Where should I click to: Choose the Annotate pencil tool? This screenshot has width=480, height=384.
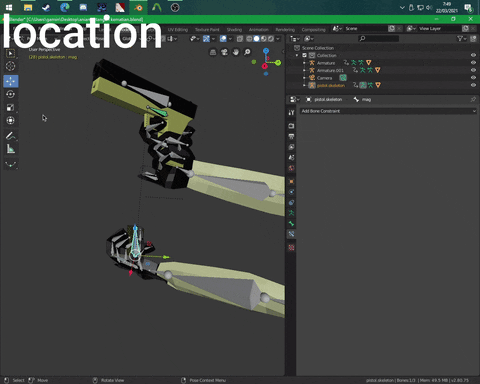tap(11, 136)
